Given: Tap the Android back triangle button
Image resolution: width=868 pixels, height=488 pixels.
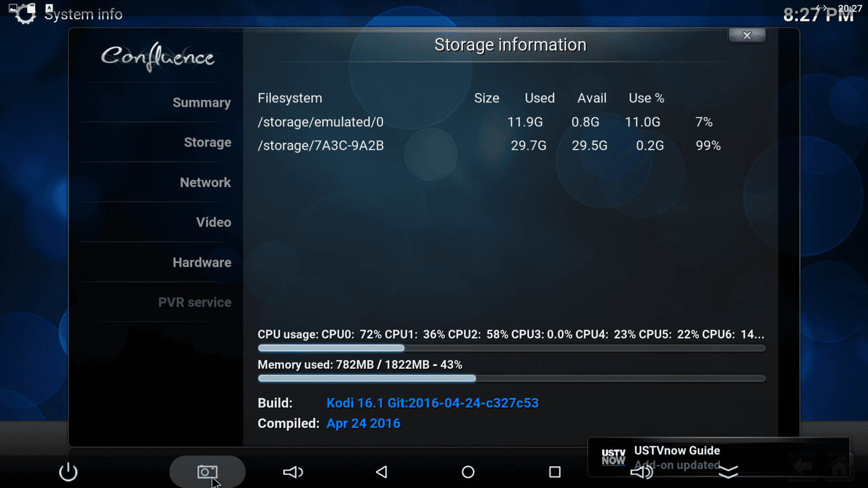Looking at the screenshot, I should [x=380, y=472].
